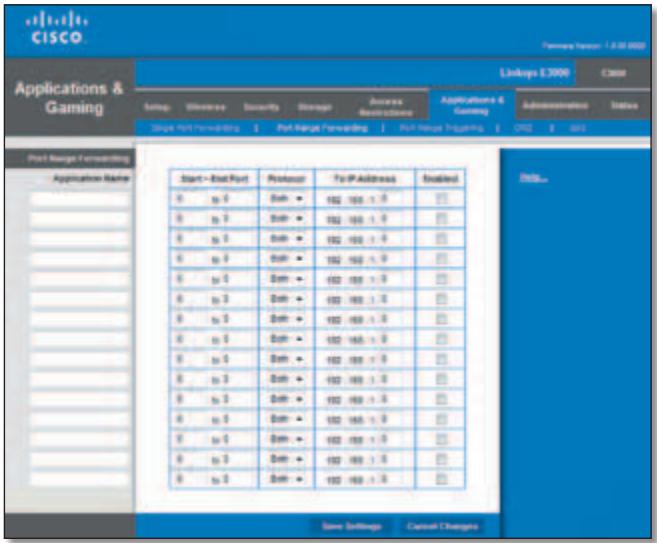The height and width of the screenshot is (543, 657).
Task: Enable the third row's Enabled checkbox
Action: (x=441, y=239)
